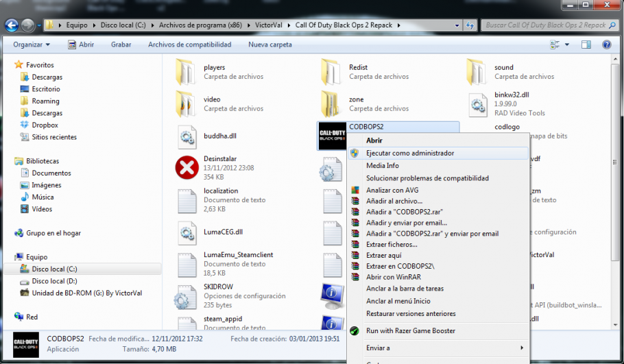Select Run with Razer Game Booster
Screen dimensions: 624x364
click(x=410, y=330)
